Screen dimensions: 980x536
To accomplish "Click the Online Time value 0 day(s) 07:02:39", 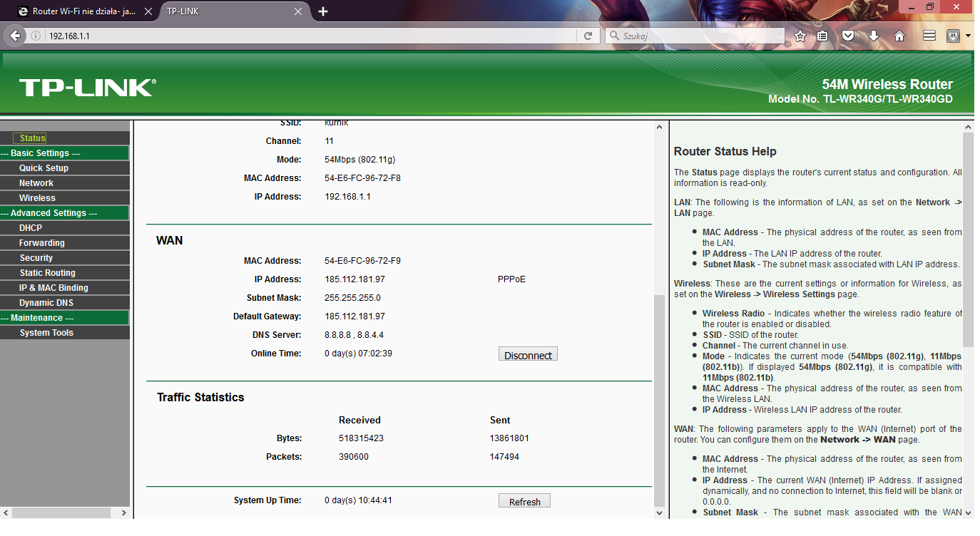I will coord(358,354).
